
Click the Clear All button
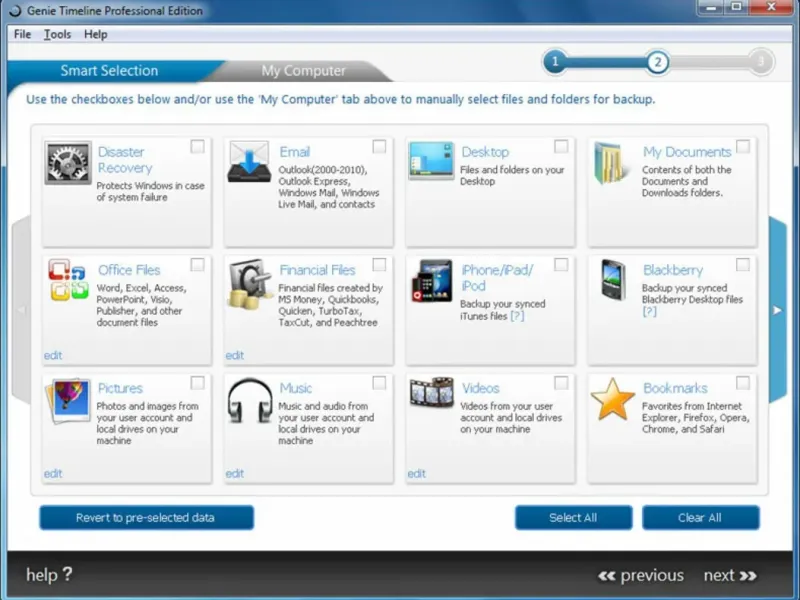(701, 517)
